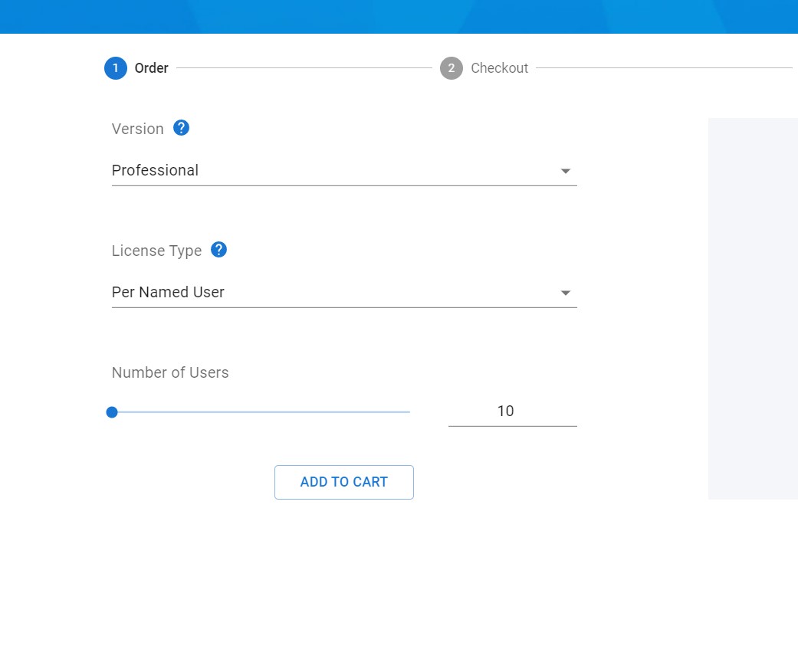The image size is (798, 672).
Task: Switch to the Checkout step label
Action: pyautogui.click(x=499, y=68)
